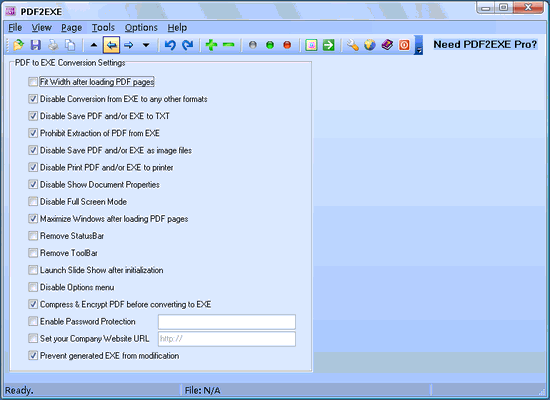
Task: Click the Need PDF2EXE Pro? link
Action: (485, 45)
